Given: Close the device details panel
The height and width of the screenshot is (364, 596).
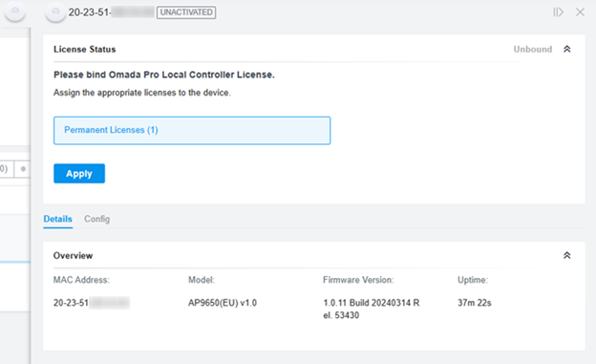Looking at the screenshot, I should 580,12.
